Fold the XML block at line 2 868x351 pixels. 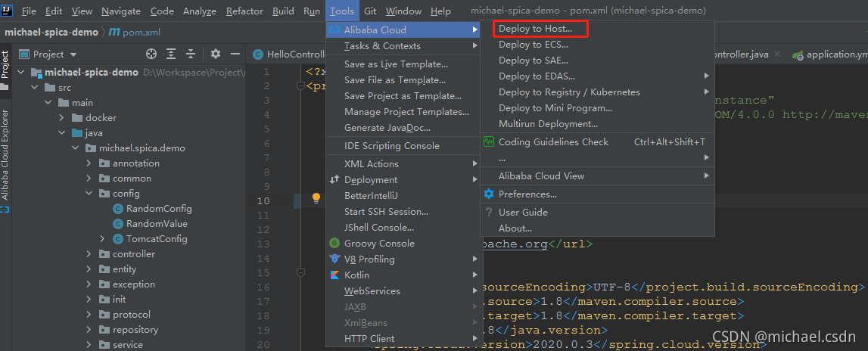(300, 85)
